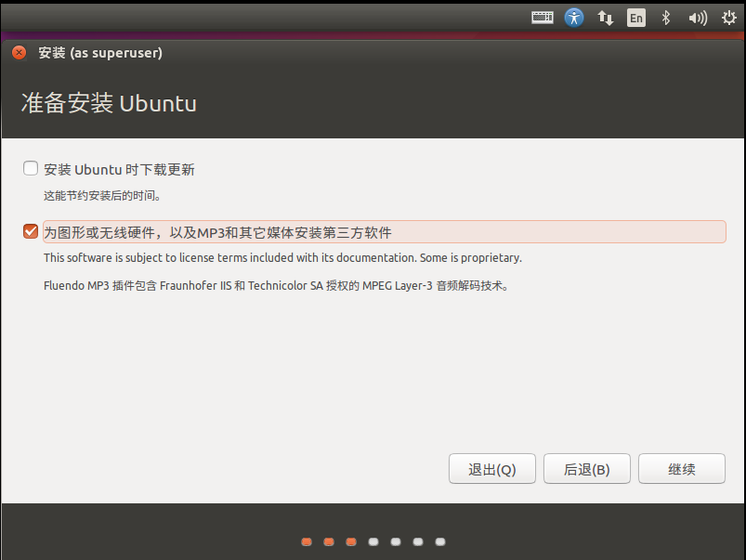Click the third orange progress dot
Screen dimensions: 746x560
(350, 540)
